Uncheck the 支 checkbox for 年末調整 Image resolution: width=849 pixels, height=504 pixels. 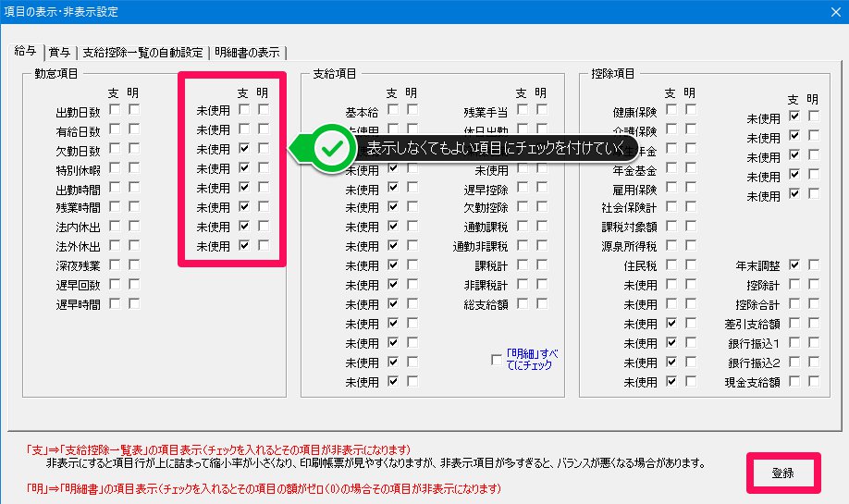[x=794, y=265]
